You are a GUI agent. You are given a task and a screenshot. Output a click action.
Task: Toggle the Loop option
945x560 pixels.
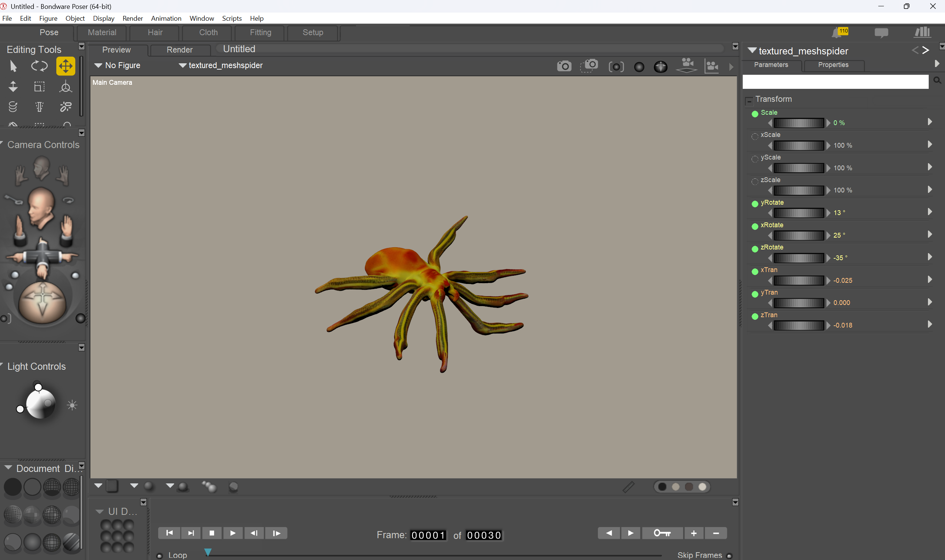(x=159, y=556)
